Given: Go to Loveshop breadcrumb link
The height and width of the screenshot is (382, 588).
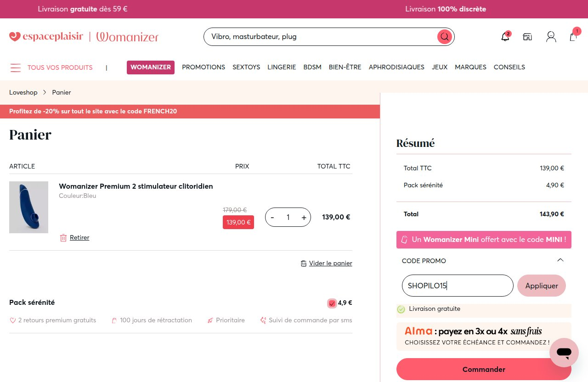Looking at the screenshot, I should click(x=23, y=92).
